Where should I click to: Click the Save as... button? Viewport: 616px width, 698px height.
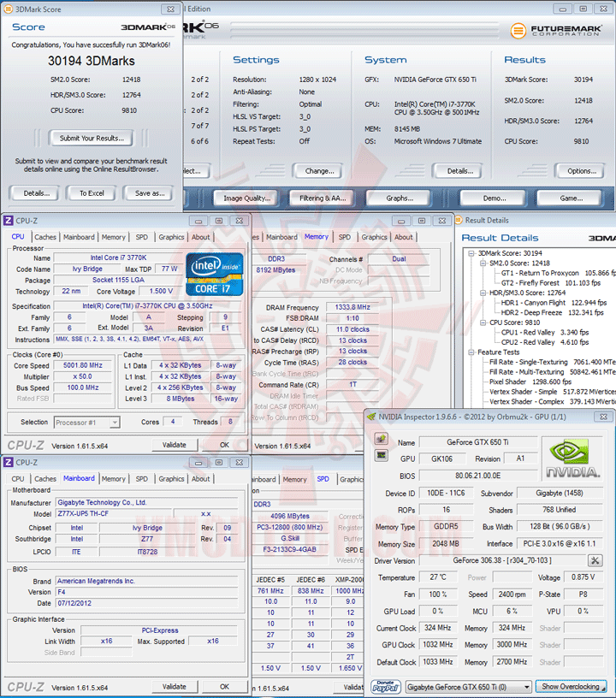pos(150,193)
